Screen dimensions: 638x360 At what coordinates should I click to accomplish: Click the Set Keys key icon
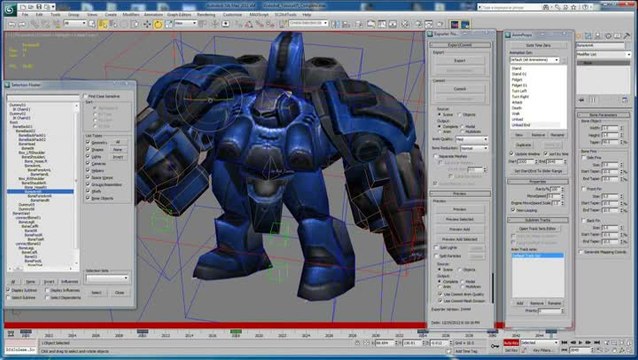click(495, 346)
